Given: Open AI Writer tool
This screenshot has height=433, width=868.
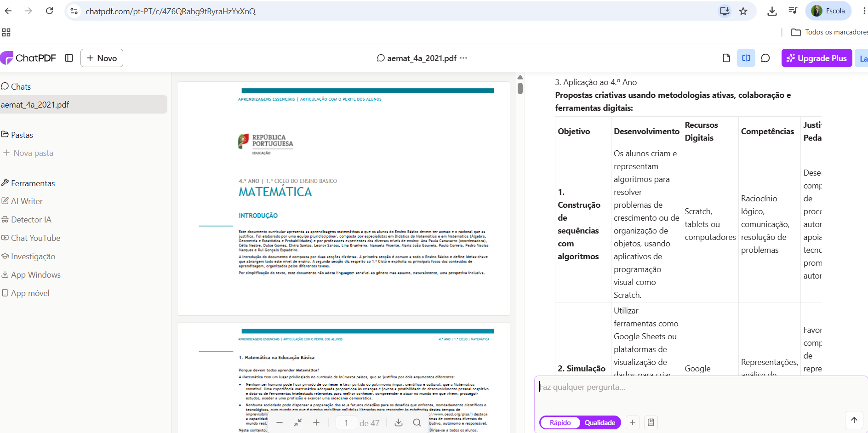Looking at the screenshot, I should point(22,201).
